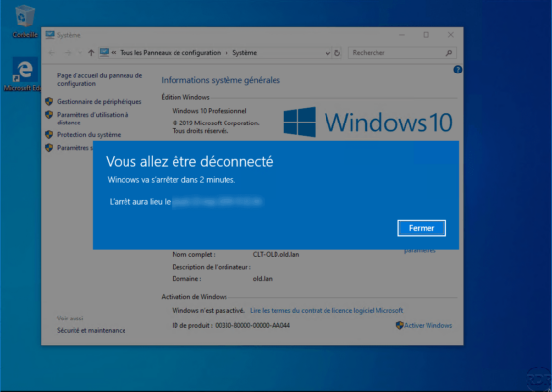Open Paramètres d'utilisation à distance link
This screenshot has height=392, width=552.
coord(92,119)
